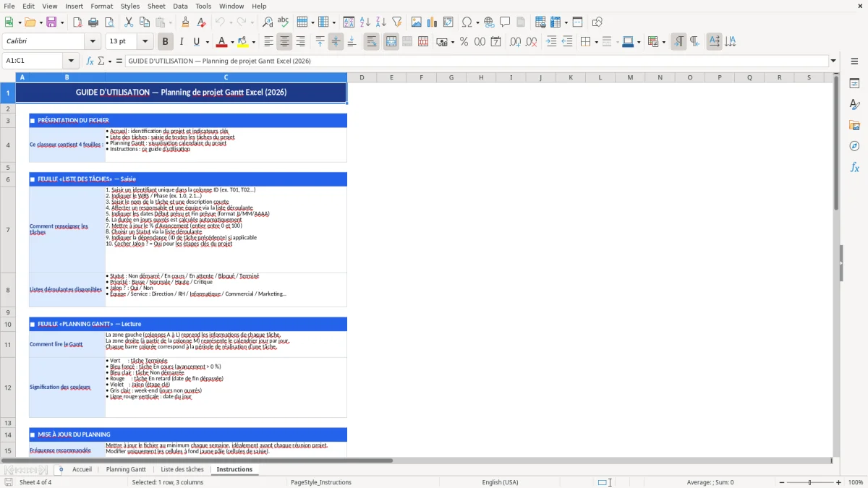This screenshot has height=488, width=868.
Task: Click row header 7
Action: pos(8,230)
